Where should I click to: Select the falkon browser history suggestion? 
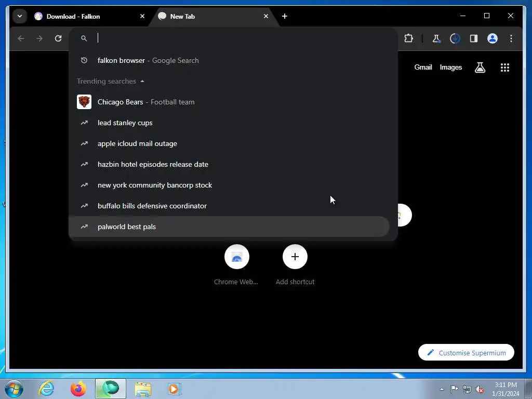pyautogui.click(x=229, y=60)
